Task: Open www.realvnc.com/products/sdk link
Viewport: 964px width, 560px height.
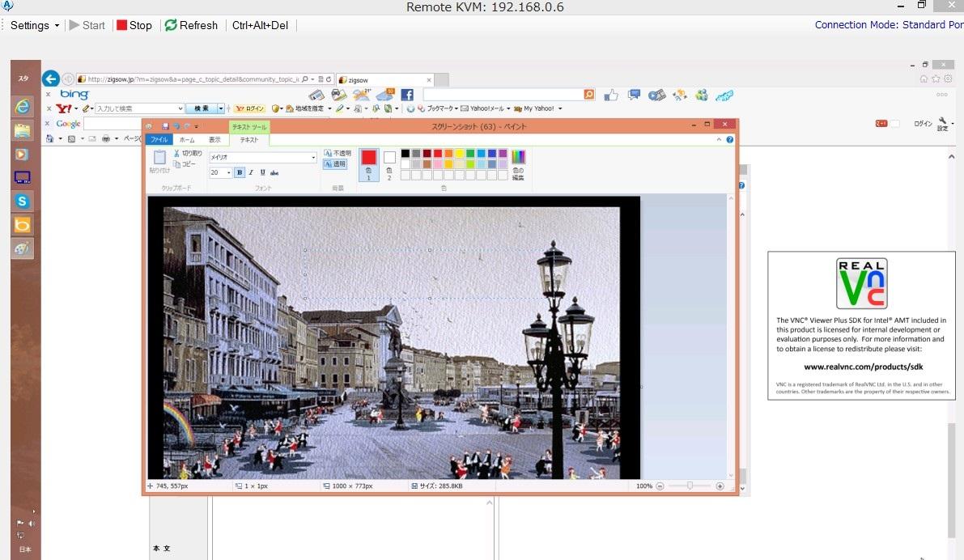Action: click(863, 367)
